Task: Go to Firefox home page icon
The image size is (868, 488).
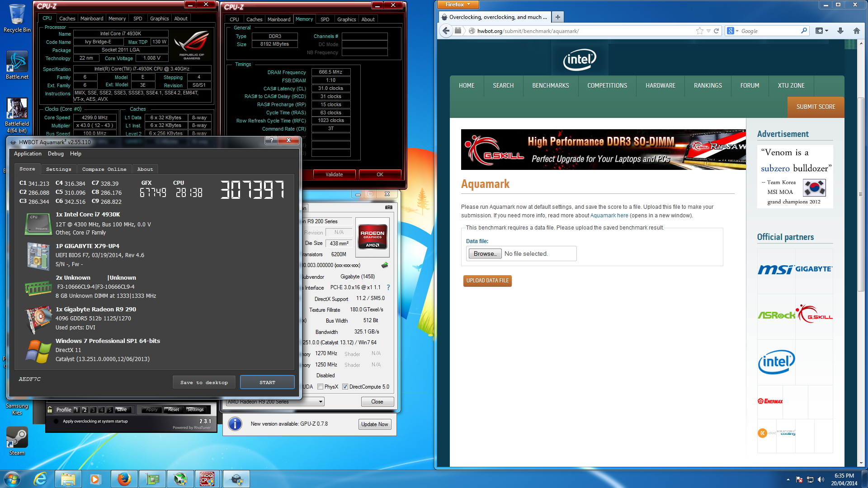Action: click(856, 31)
